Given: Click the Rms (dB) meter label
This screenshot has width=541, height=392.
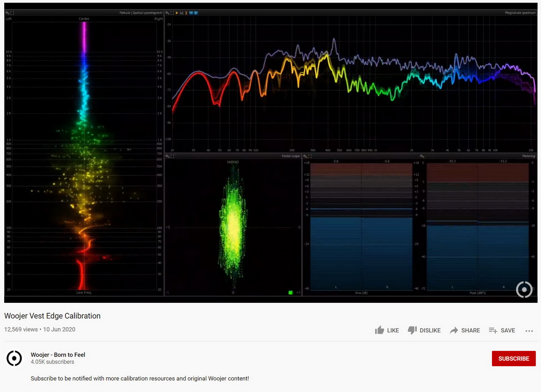Looking at the screenshot, I should click(361, 293).
